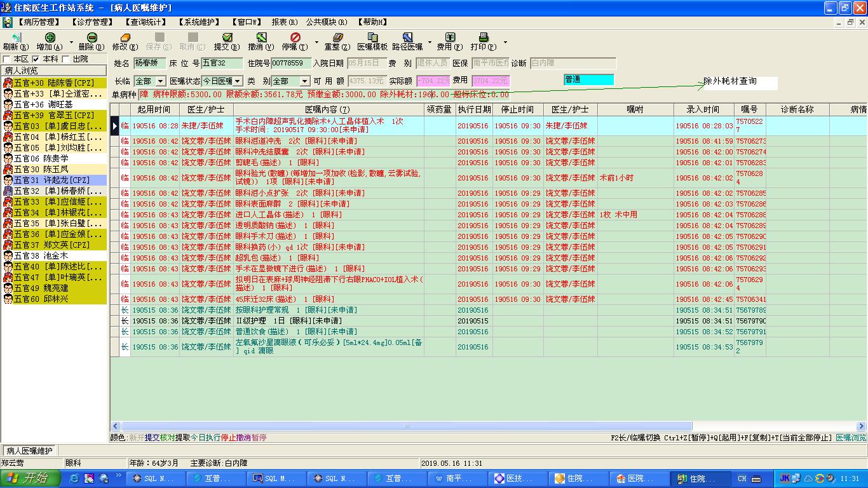Image resolution: width=868 pixels, height=488 pixels.
Task: Click the doctor application icon in menu bar
Action: click(x=7, y=22)
